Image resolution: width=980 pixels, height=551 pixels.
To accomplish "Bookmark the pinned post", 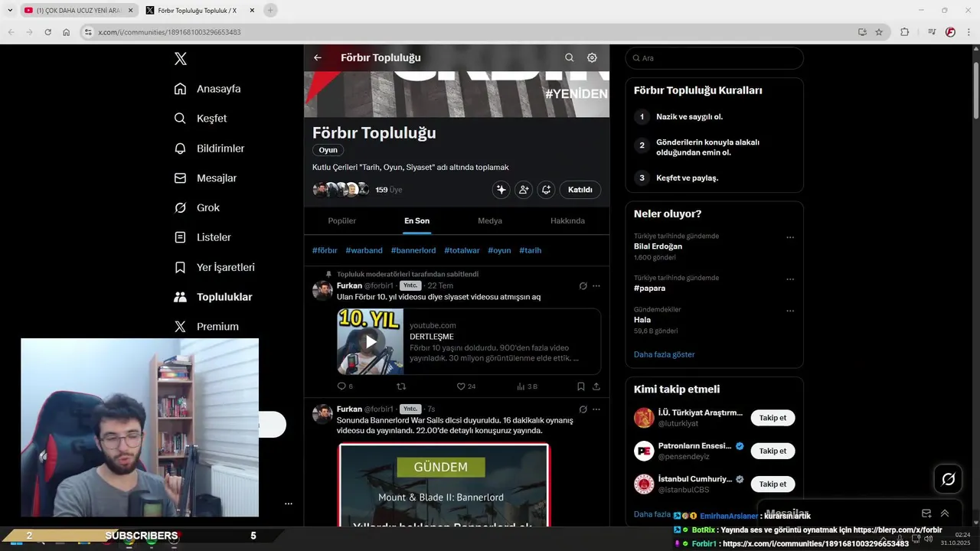I will (580, 386).
